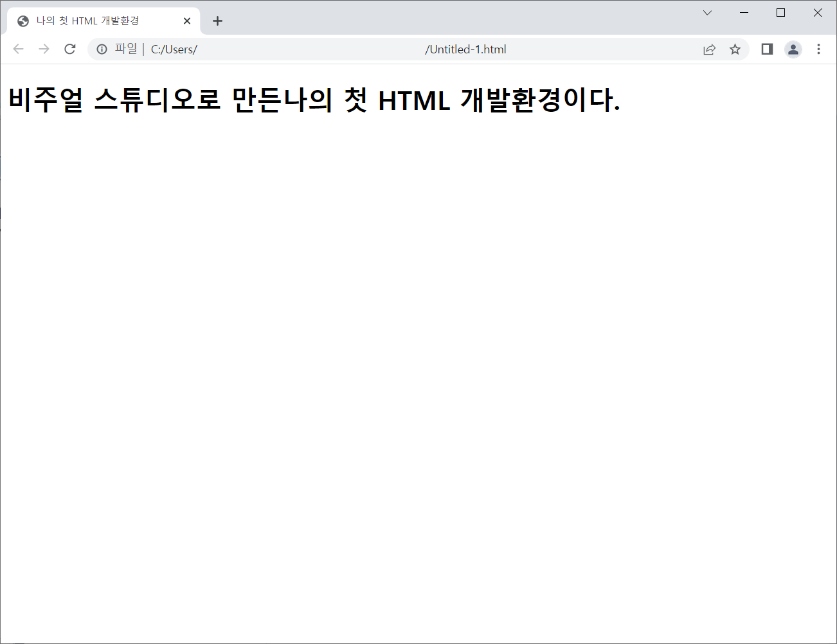The width and height of the screenshot is (837, 644).
Task: Focus the address bar with the file path
Action: coord(418,49)
